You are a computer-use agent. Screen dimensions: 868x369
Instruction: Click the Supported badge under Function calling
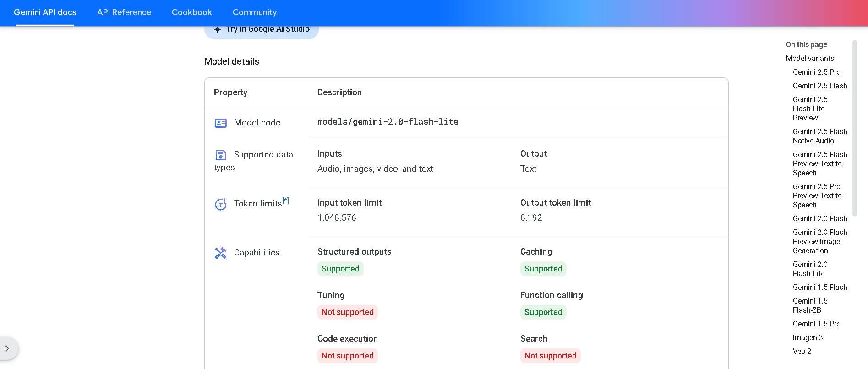coord(543,312)
